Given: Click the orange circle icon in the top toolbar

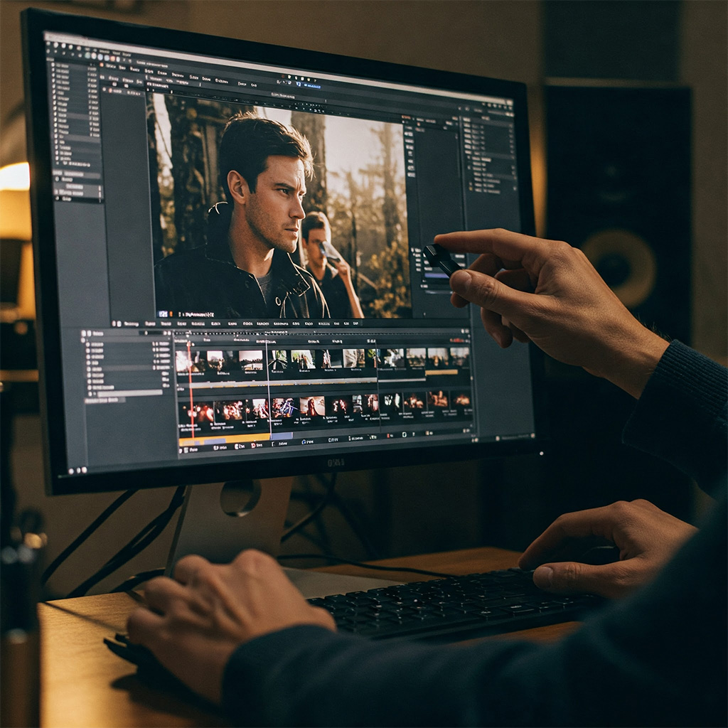Looking at the screenshot, I should click(114, 58).
